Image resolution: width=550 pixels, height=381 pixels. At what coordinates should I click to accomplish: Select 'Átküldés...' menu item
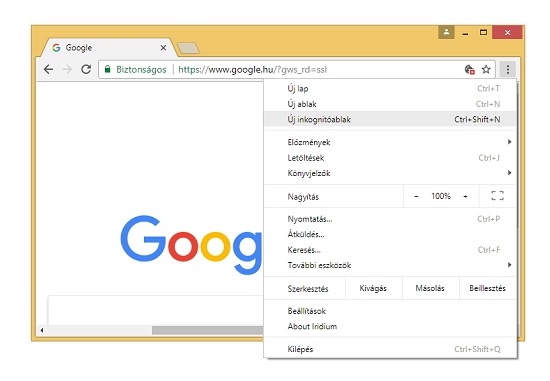pyautogui.click(x=390, y=234)
